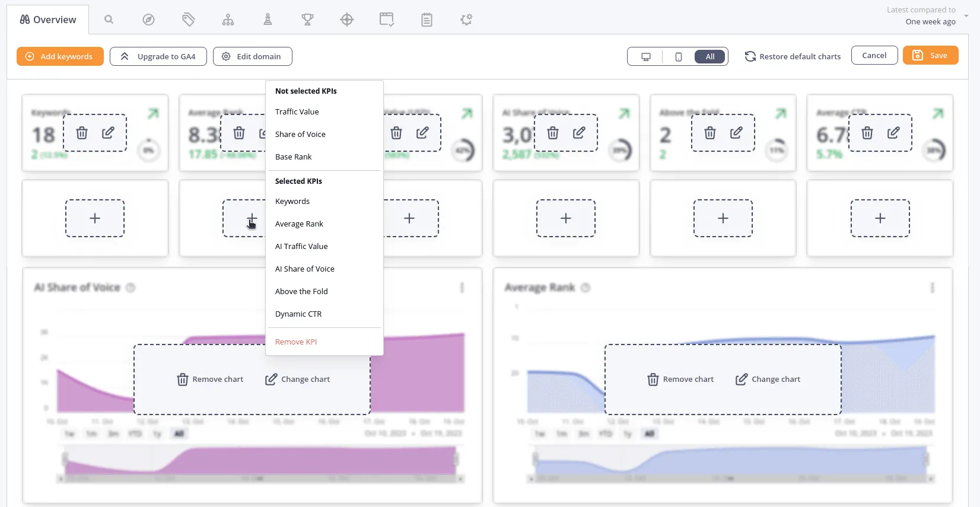Switch to desktop device view
The height and width of the screenshot is (507, 980).
click(646, 57)
